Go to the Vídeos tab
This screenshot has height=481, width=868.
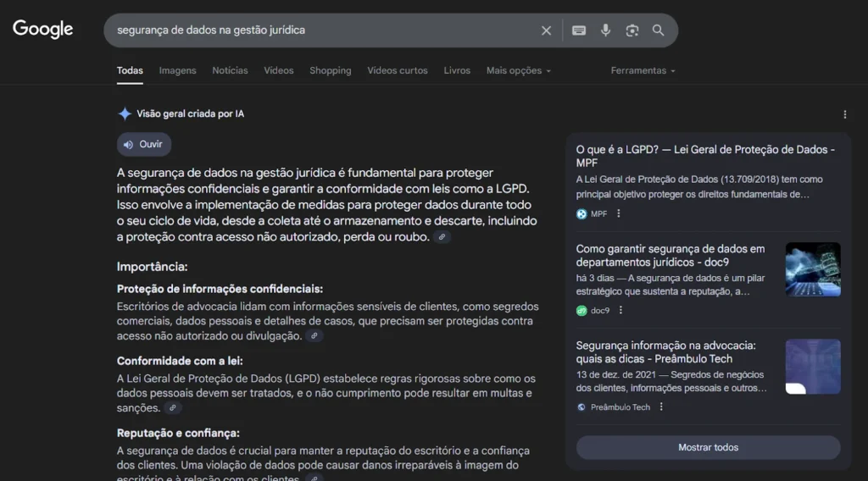pyautogui.click(x=278, y=71)
